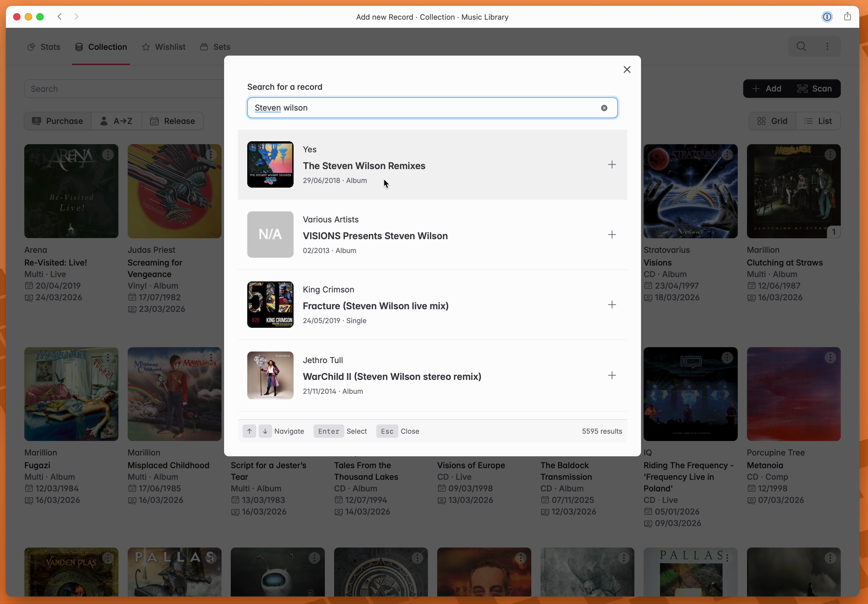The height and width of the screenshot is (604, 868).
Task: Add VISIONS Presents Steven Wilson record
Action: click(612, 235)
